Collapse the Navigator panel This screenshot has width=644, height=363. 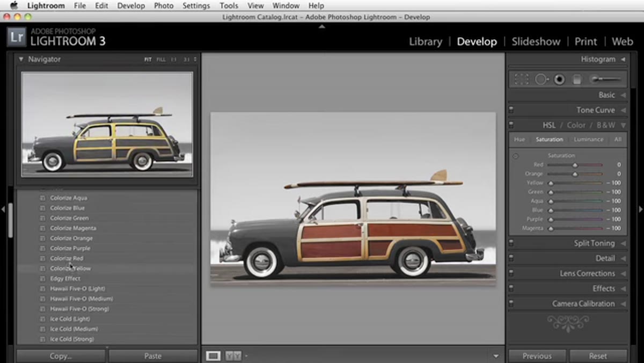21,60
